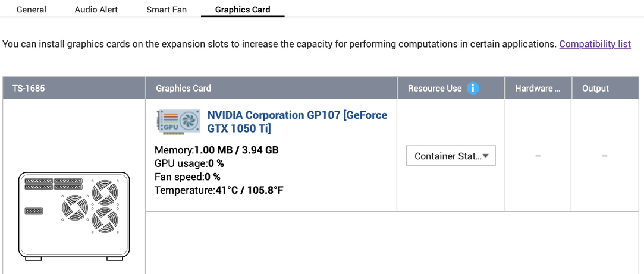This screenshot has height=274, width=644.
Task: Go to the Smart Fan tab
Action: [x=167, y=10]
